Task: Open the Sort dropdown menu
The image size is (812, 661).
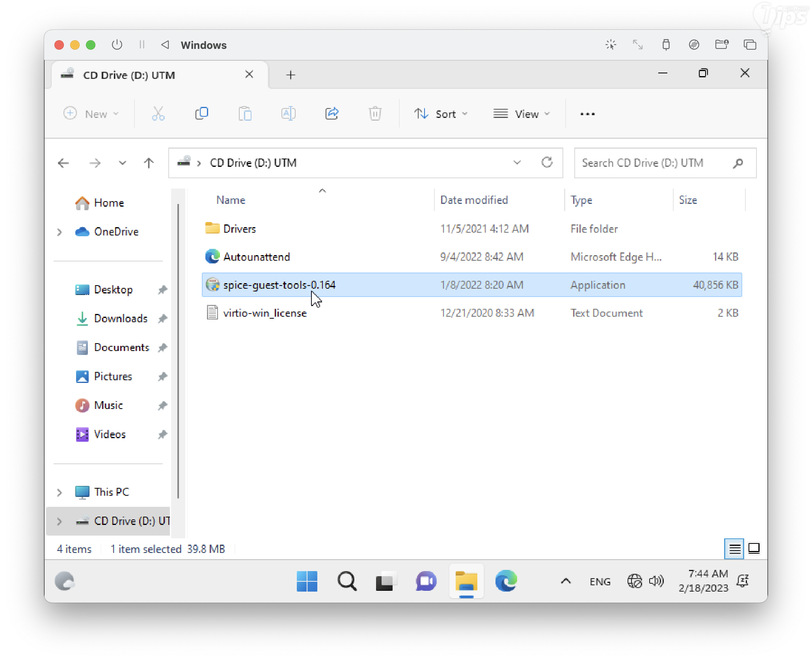Action: tap(441, 114)
